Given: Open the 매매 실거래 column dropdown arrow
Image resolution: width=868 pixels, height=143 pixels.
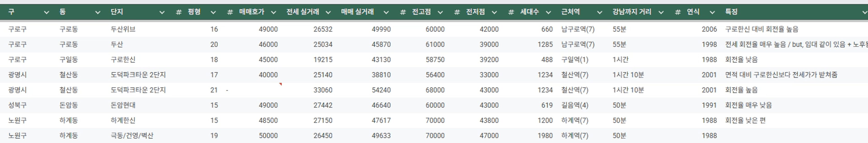Looking at the screenshot, I should [x=386, y=12].
